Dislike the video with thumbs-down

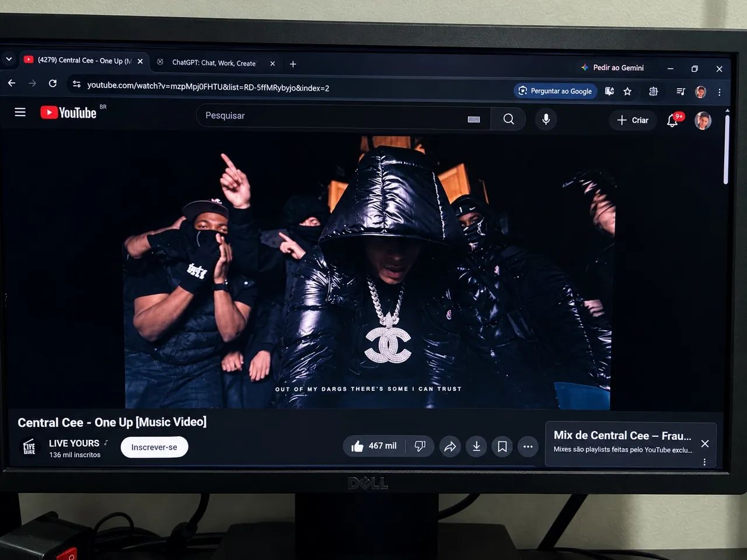coord(420,446)
